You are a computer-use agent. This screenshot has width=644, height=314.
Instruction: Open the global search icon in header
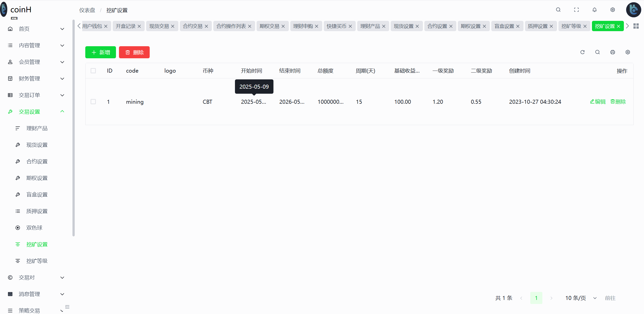[558, 10]
